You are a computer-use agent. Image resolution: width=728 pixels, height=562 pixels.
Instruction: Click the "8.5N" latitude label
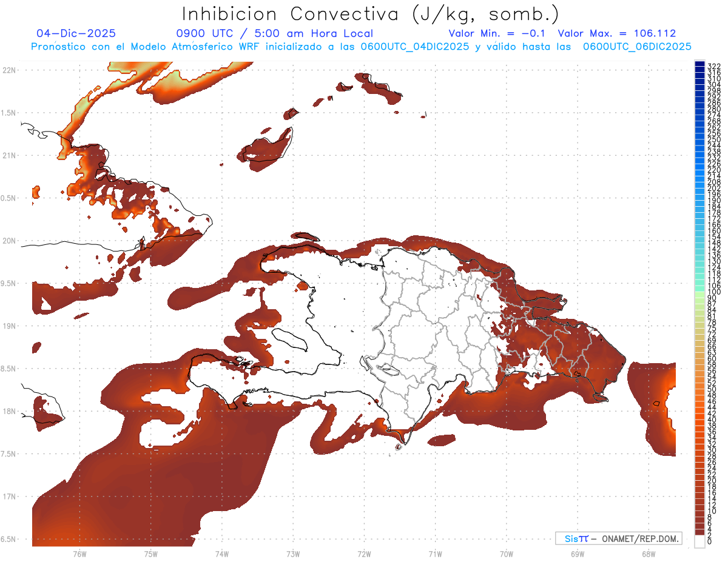[9, 369]
